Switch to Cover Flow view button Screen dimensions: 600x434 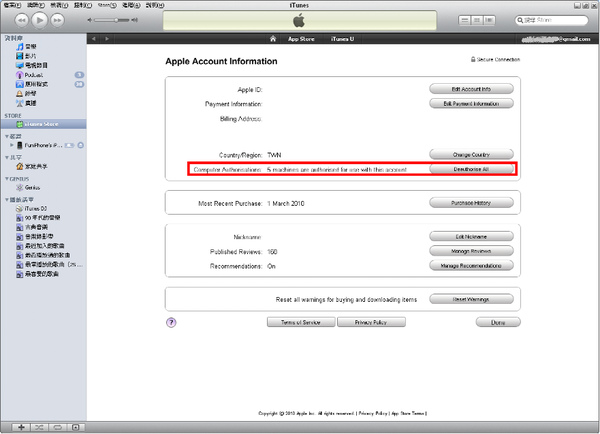[489, 20]
